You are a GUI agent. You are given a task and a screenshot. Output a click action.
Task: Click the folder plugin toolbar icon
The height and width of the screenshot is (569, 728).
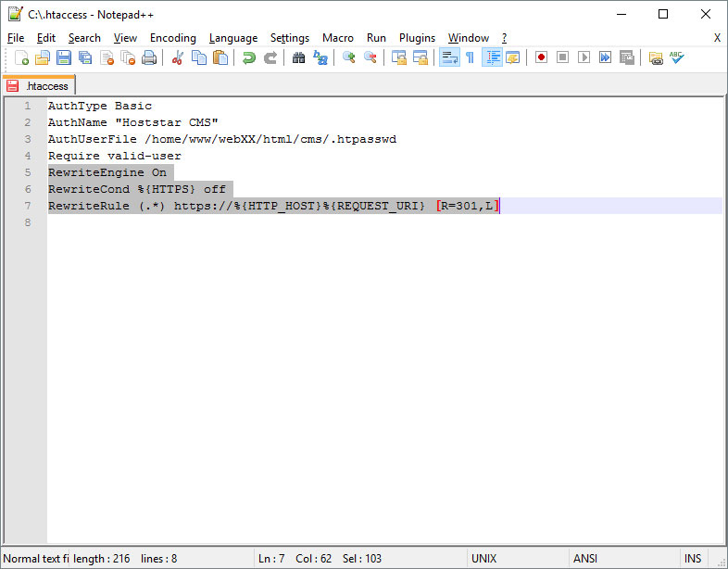[x=656, y=57]
